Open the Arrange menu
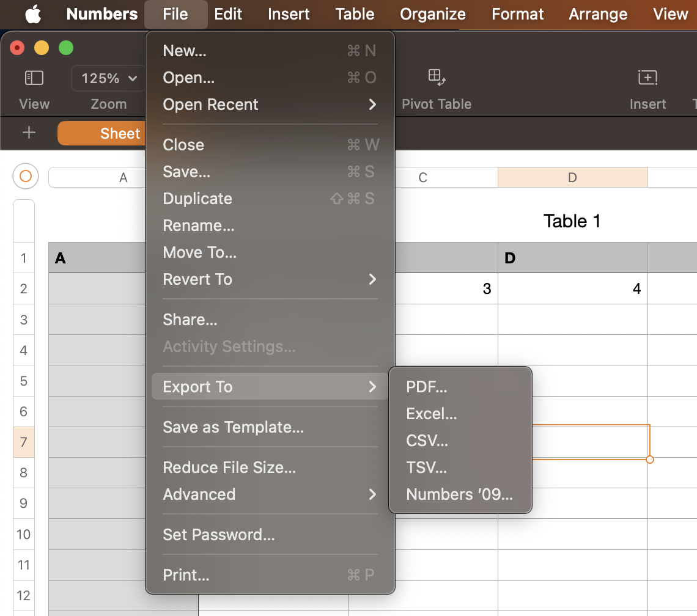This screenshot has width=697, height=616. (598, 14)
